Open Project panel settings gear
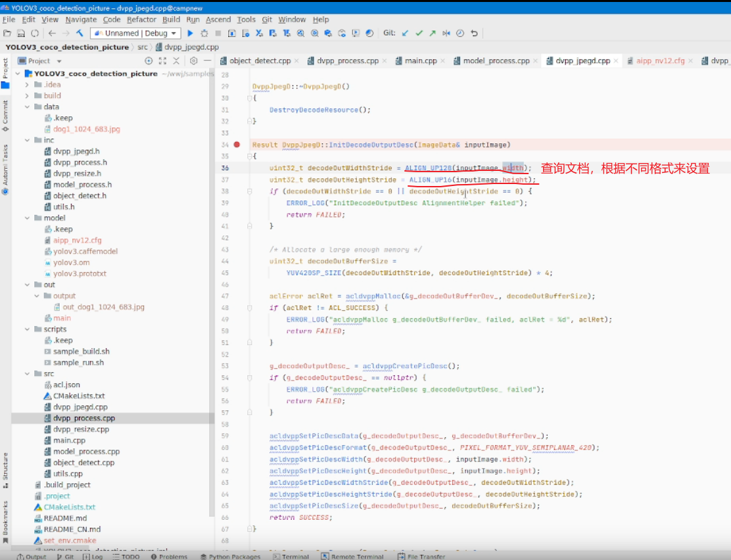The image size is (731, 560). (x=193, y=60)
